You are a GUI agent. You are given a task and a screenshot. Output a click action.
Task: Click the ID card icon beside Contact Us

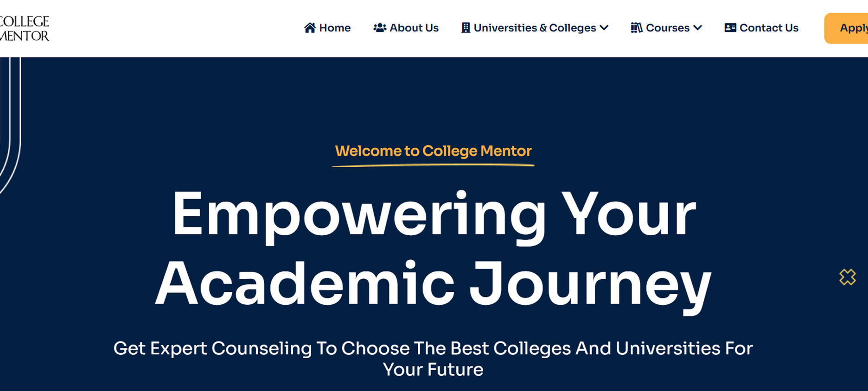point(730,28)
